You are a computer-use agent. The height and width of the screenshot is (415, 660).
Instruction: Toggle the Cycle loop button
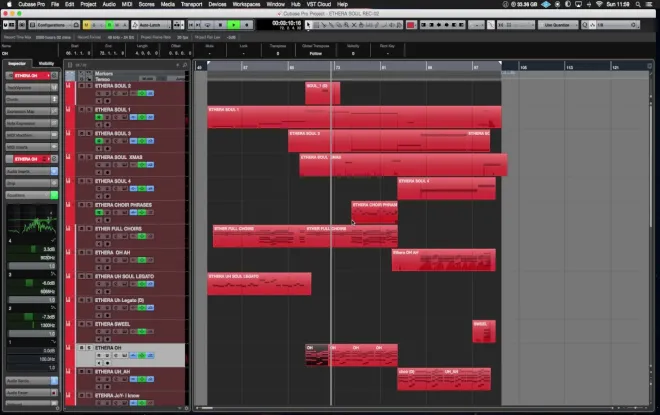tap(208, 25)
